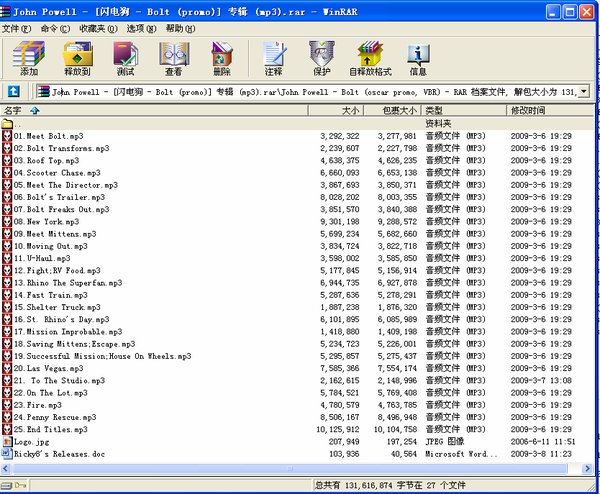Click the 2009-3-7 13:08 modified date
The width and height of the screenshot is (600, 494).
pyautogui.click(x=541, y=381)
